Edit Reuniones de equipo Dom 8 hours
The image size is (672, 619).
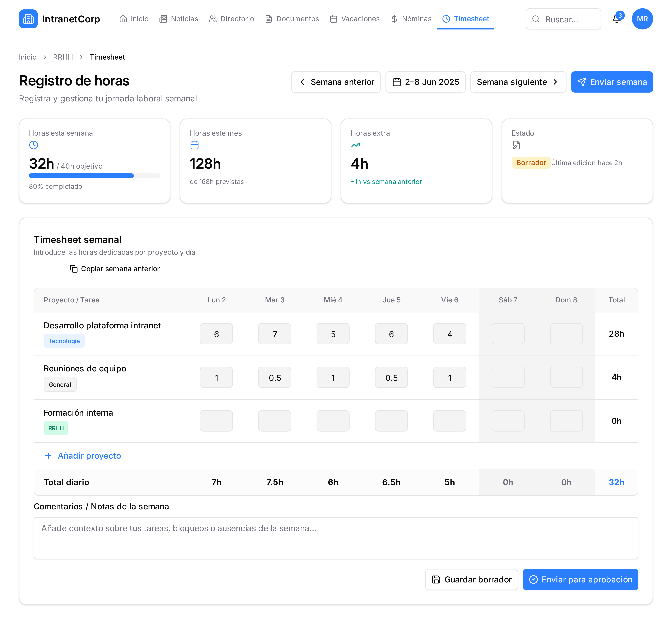click(566, 377)
